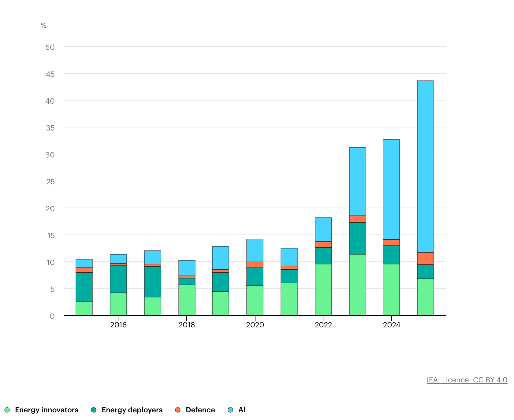Select the blue AI segment of the 2025 bar
Screen dimensions: 514x420
click(425, 167)
